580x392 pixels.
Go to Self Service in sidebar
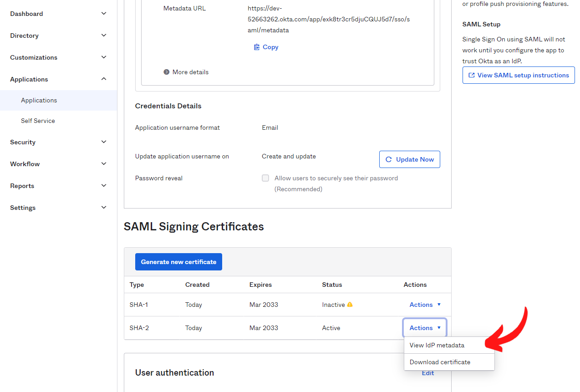coord(38,121)
